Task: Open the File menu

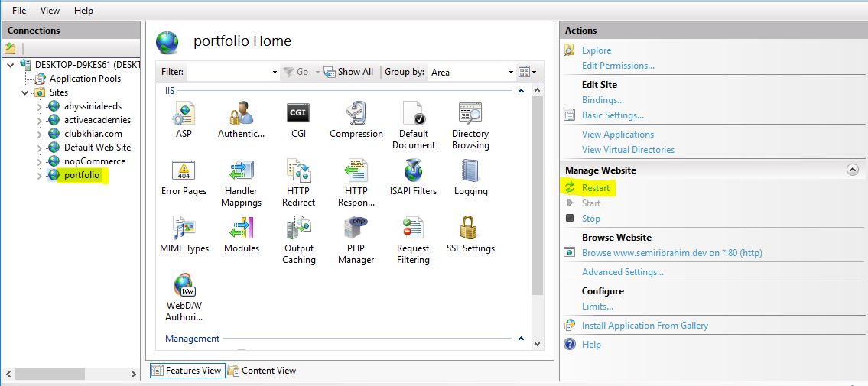Action: pyautogui.click(x=19, y=11)
